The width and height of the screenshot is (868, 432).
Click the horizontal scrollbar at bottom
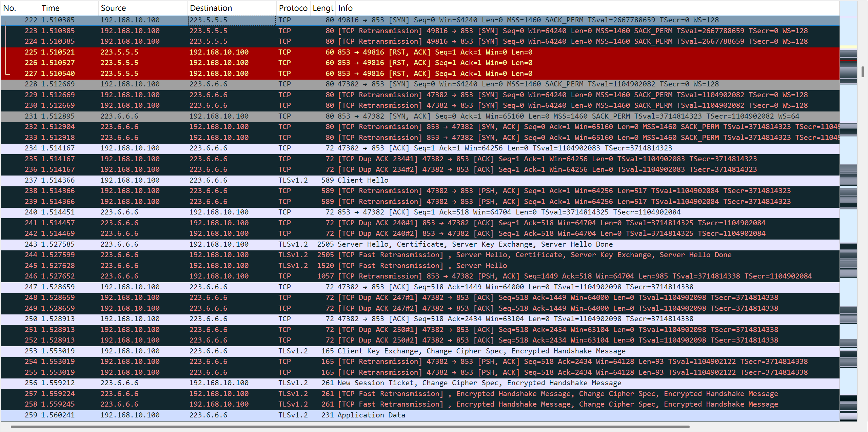[349, 427]
